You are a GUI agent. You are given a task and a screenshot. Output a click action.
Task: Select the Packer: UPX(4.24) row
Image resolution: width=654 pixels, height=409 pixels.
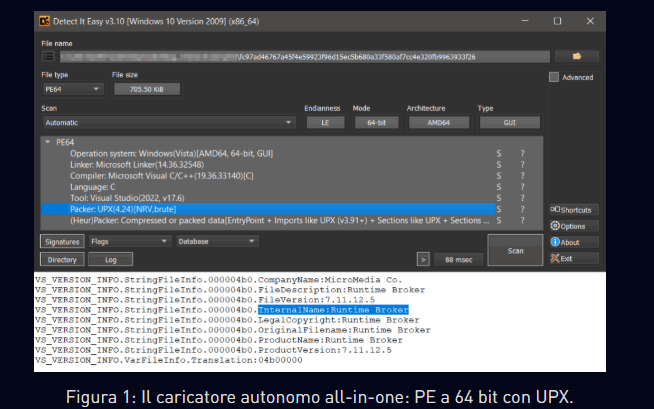coord(268,209)
